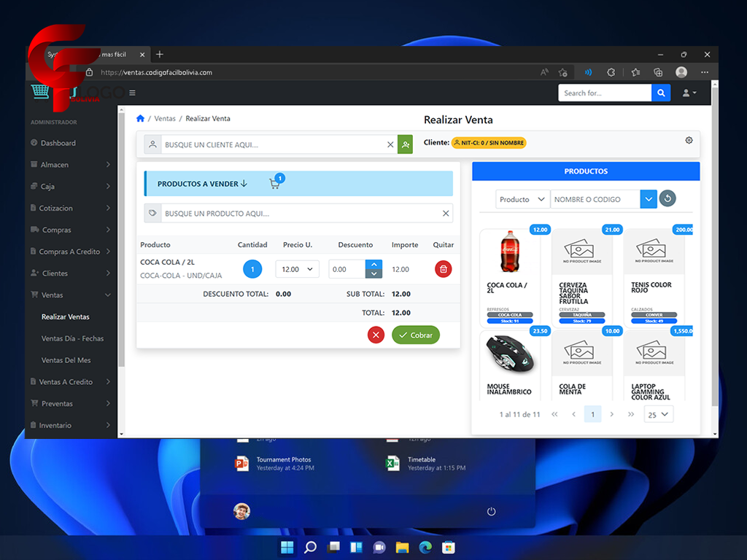This screenshot has height=560, width=747.
Task: Open the Producto filter dropdown
Action: pos(522,199)
